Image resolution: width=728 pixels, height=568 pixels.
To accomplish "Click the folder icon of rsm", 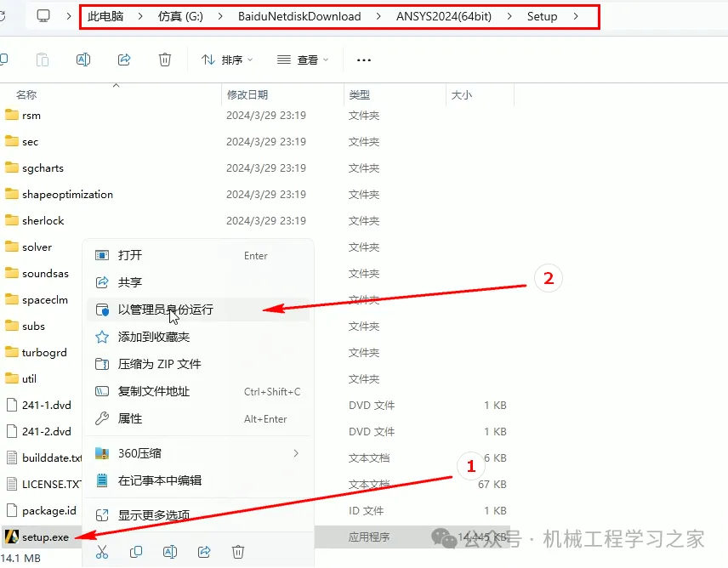I will point(12,115).
